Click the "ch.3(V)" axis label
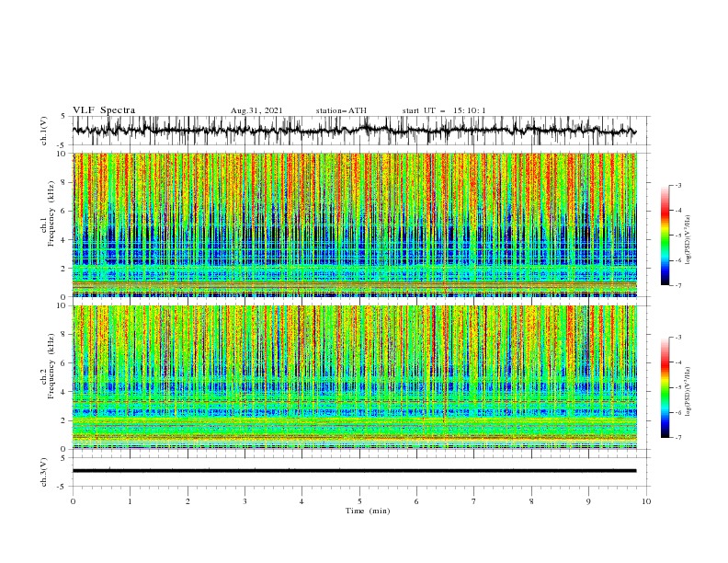728x563 pixels. coord(44,472)
